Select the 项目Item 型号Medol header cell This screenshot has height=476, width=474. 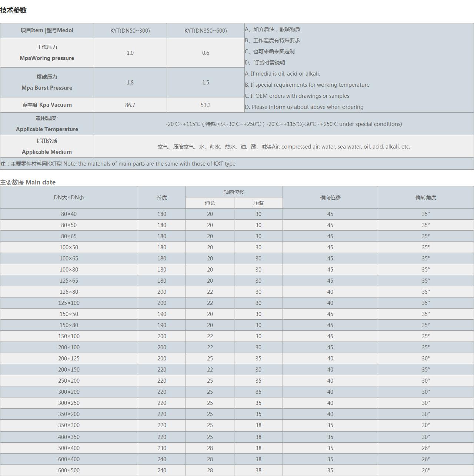coord(47,30)
